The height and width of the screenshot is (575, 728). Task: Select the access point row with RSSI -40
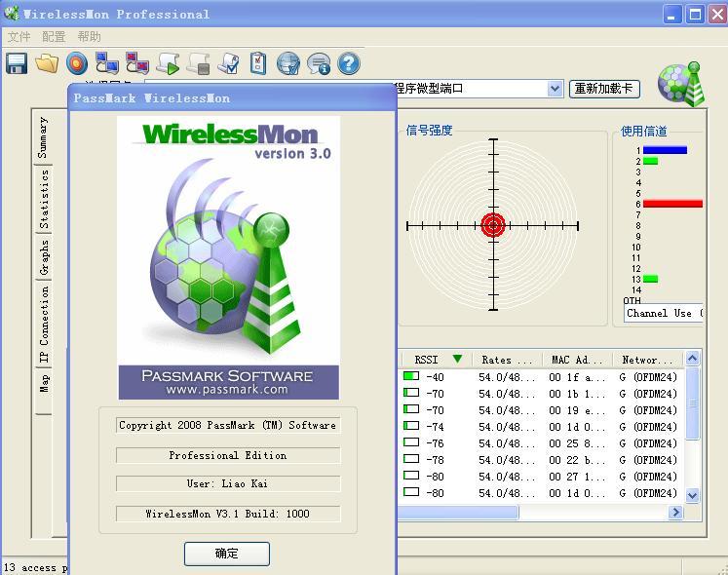tap(540, 377)
